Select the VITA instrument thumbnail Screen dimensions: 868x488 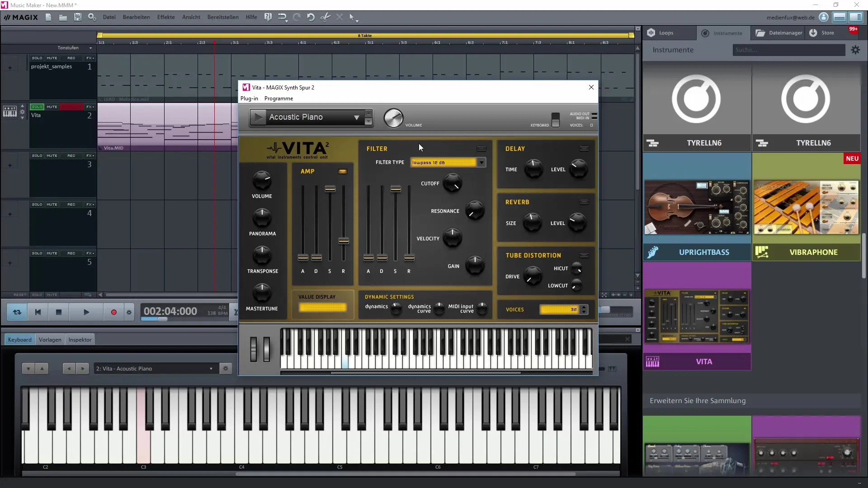point(697,316)
